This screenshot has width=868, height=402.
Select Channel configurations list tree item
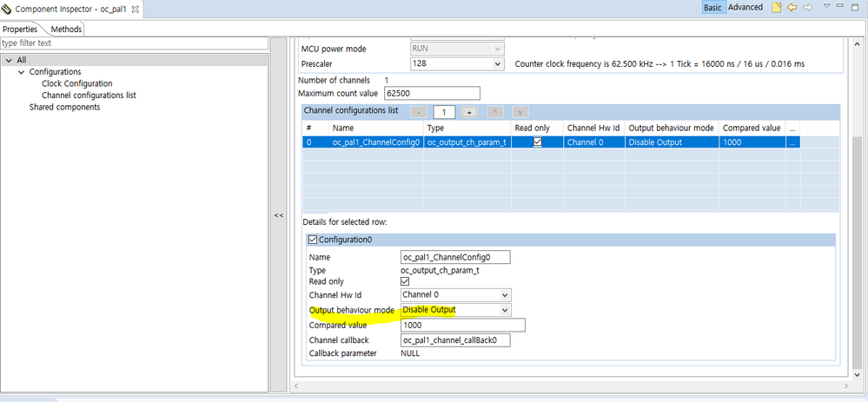click(89, 96)
